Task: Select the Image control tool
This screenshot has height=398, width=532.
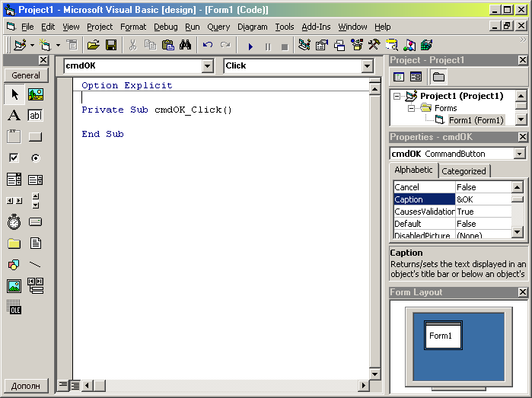Action: [14, 286]
